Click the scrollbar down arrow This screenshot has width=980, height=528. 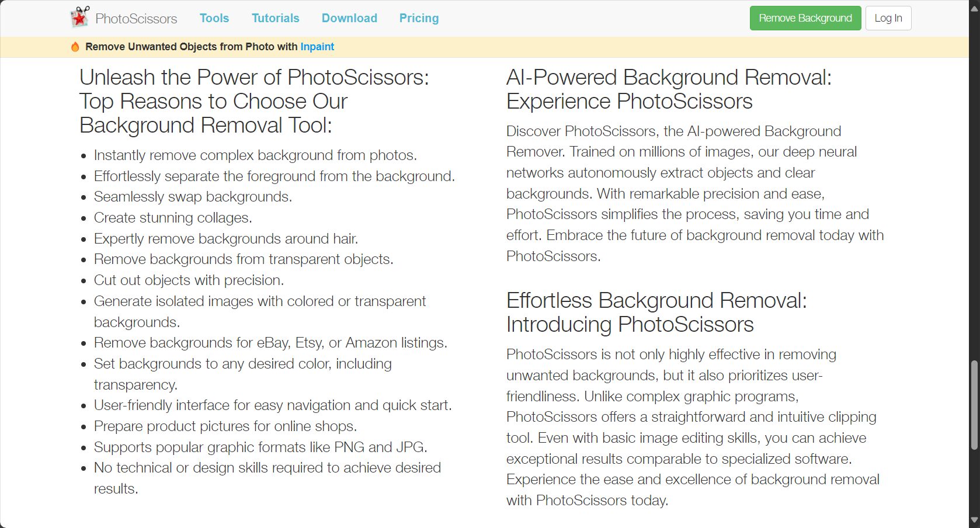tap(974, 520)
